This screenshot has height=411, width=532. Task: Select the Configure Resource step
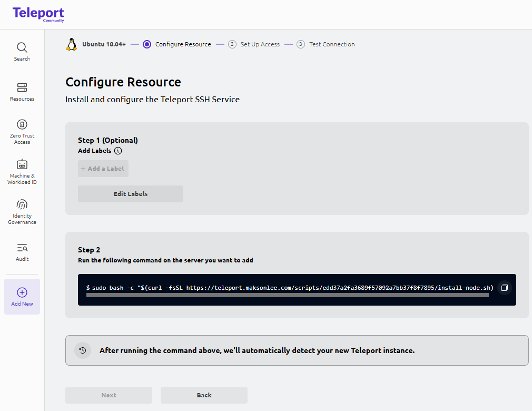183,44
